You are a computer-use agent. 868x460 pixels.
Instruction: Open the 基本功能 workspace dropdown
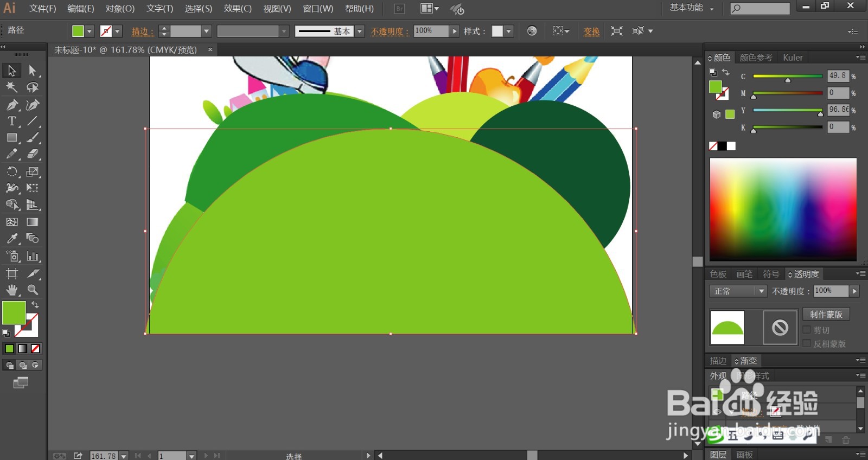click(x=692, y=8)
